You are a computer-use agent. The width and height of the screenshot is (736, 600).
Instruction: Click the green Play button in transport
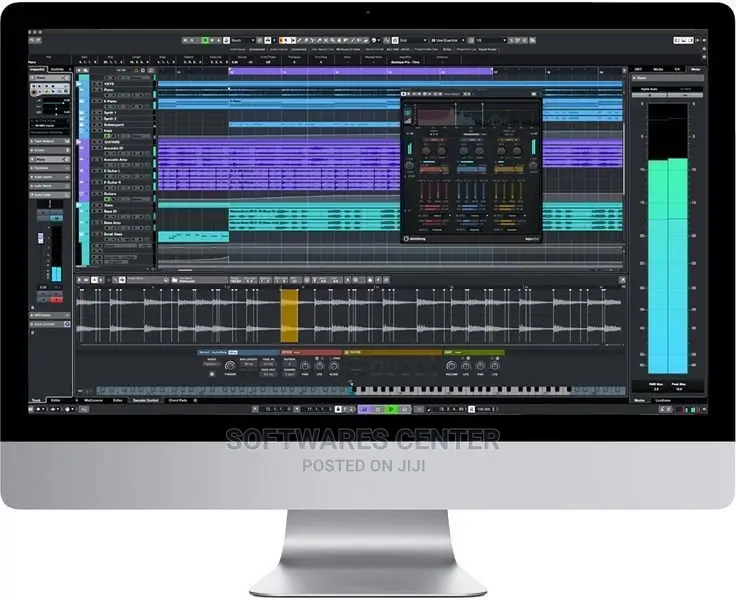click(391, 409)
